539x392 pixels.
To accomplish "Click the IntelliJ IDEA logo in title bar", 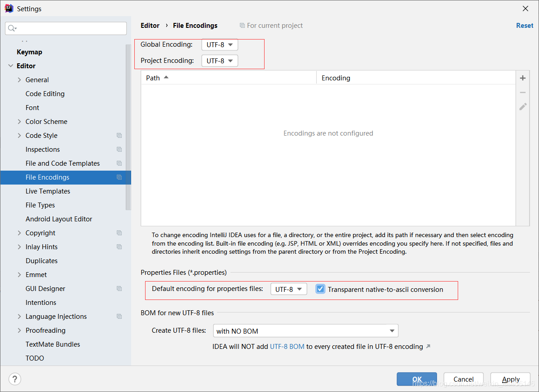I will click(x=9, y=9).
